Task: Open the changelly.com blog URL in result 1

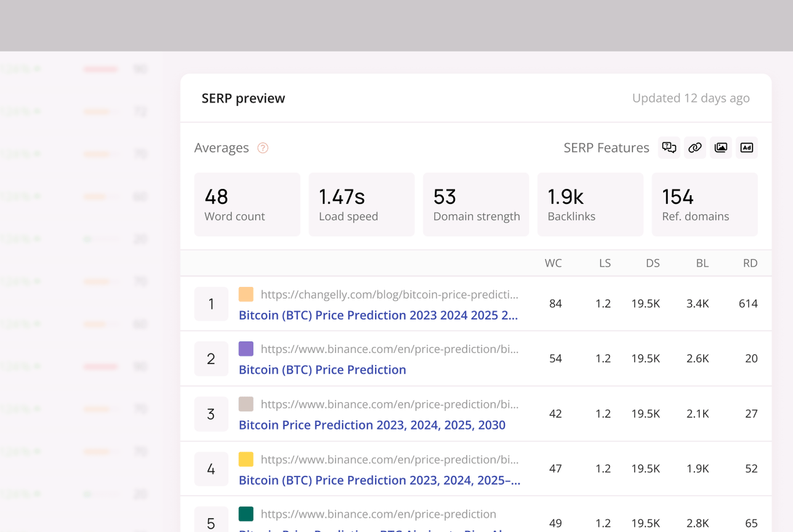Action: [389, 294]
